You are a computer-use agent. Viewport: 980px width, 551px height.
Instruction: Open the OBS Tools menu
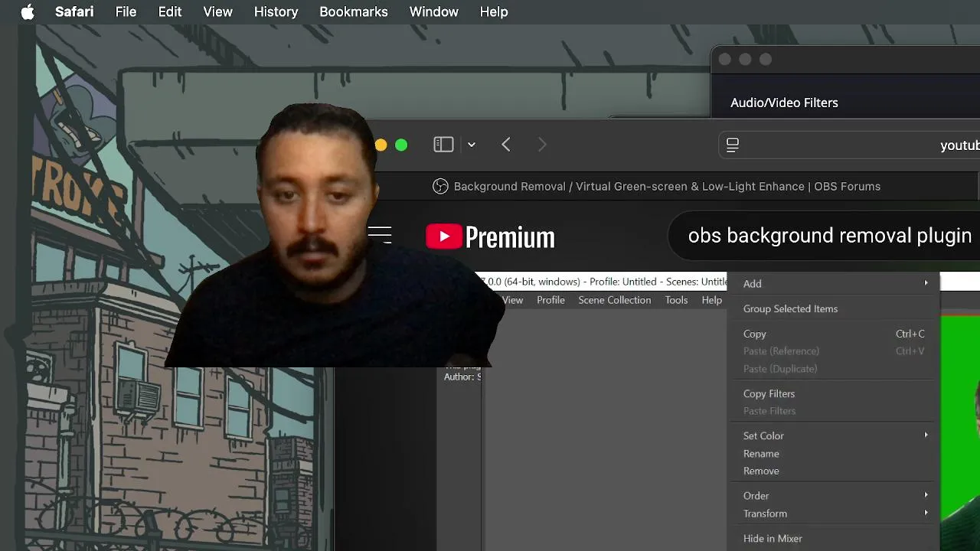click(676, 300)
